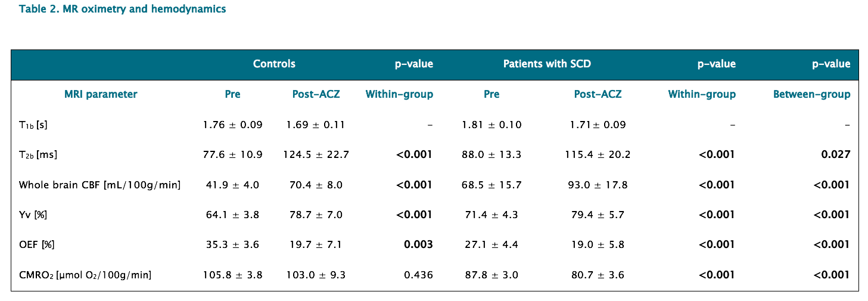
Task: Click the first Within-group subheader under Controls
Action: (399, 94)
